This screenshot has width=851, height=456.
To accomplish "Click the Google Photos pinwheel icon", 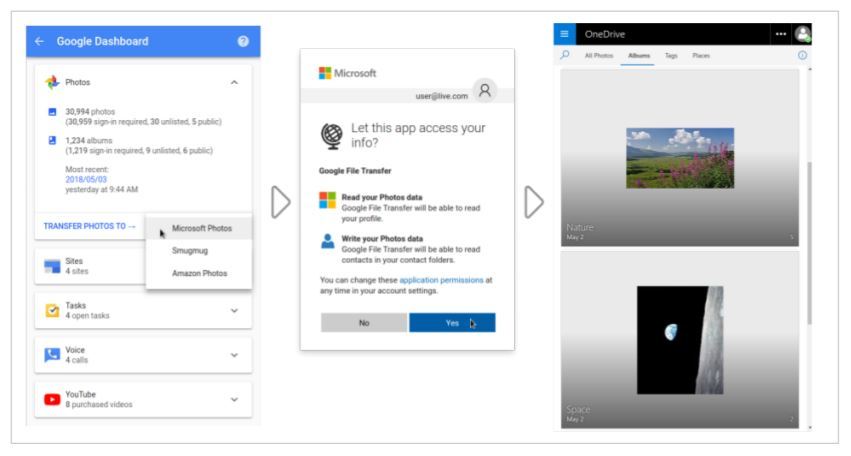I will tap(52, 82).
